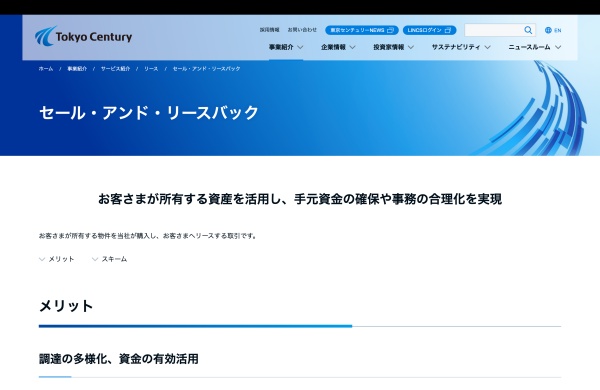Open the ニュースルーム menu
This screenshot has width=600, height=390.
pyautogui.click(x=529, y=47)
